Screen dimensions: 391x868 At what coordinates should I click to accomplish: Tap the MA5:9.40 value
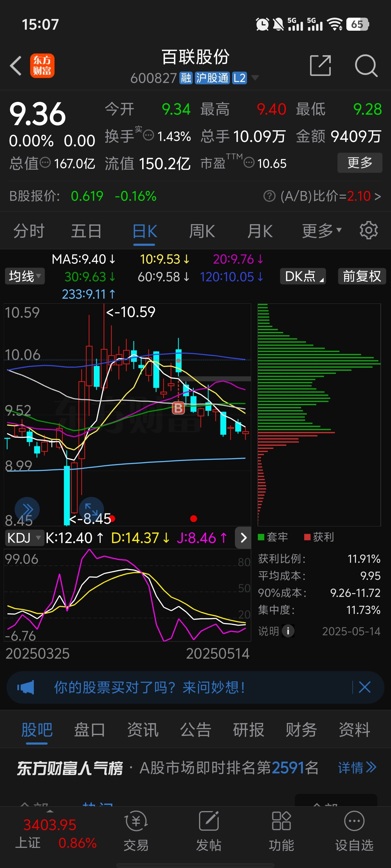(x=83, y=259)
